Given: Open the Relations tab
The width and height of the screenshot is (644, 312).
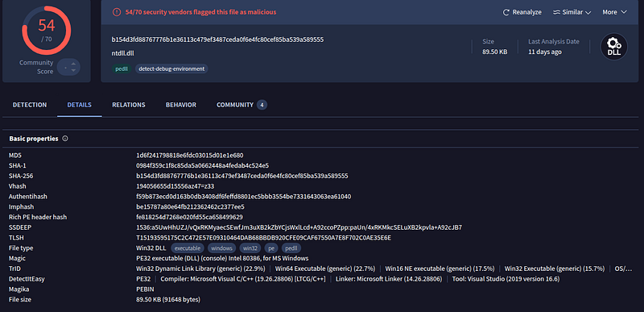Looking at the screenshot, I should 129,105.
